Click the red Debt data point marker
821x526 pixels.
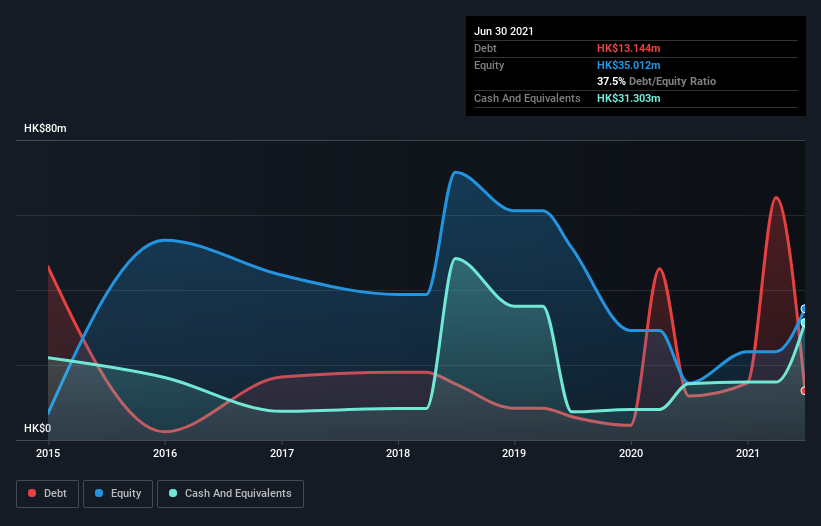pos(804,390)
